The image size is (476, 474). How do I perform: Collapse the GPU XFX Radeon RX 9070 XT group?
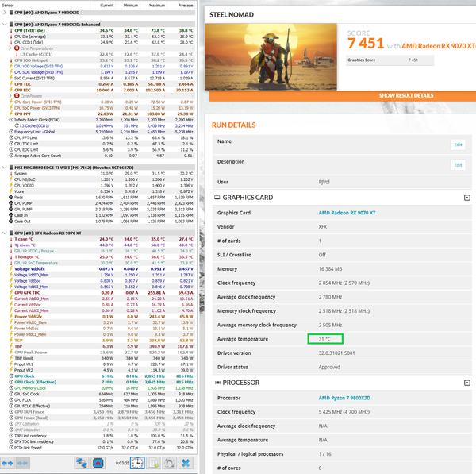coord(4,233)
